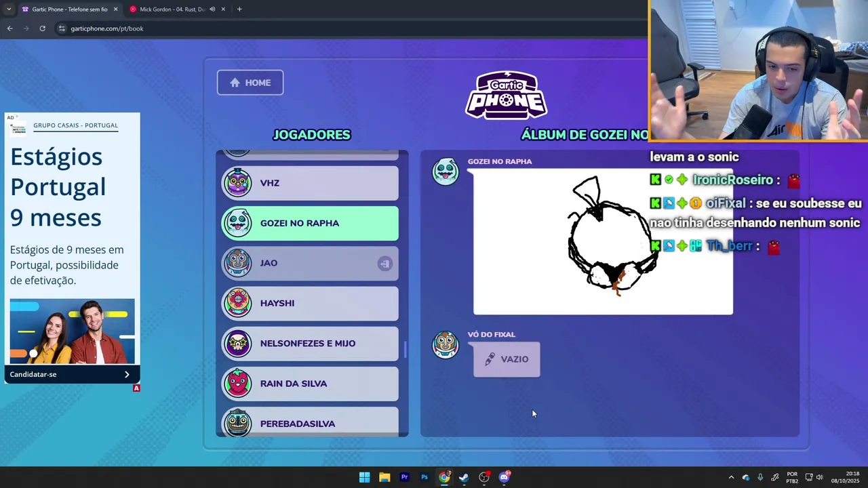The image size is (868, 488).
Task: Close the Mick Gordon tab
Action: pos(223,9)
